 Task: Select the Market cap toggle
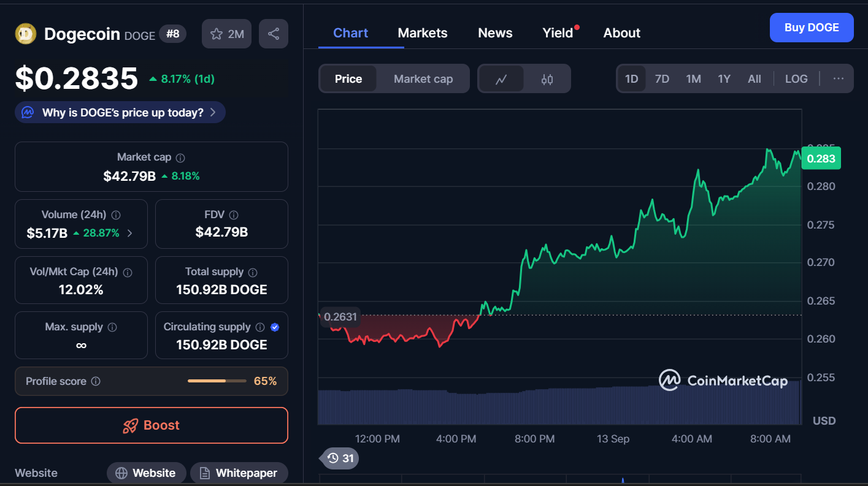[x=423, y=79]
